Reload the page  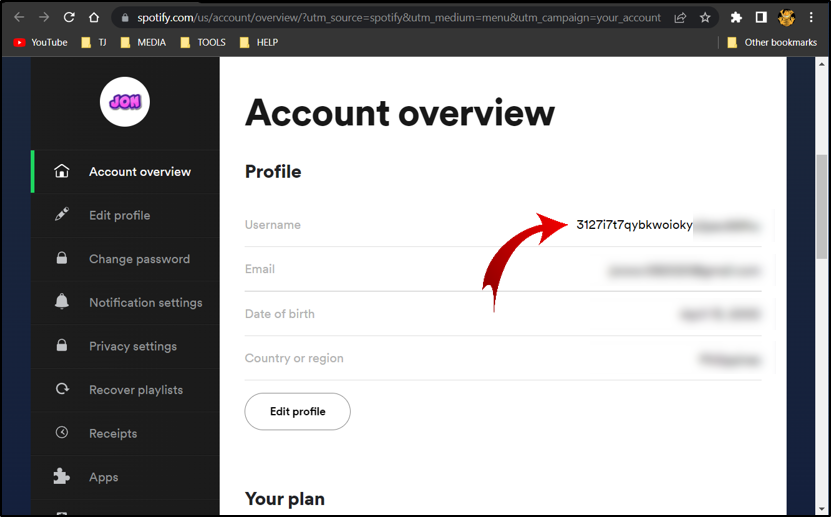pyautogui.click(x=69, y=18)
